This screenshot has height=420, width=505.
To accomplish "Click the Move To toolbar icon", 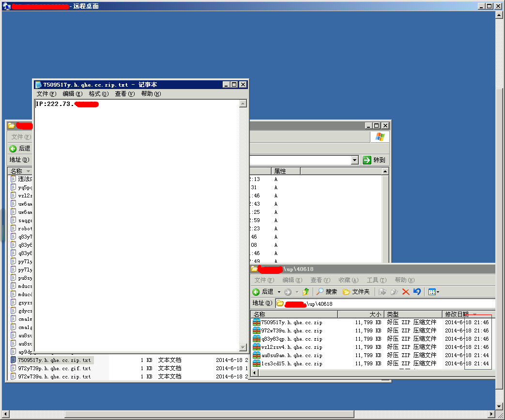I will [383, 292].
